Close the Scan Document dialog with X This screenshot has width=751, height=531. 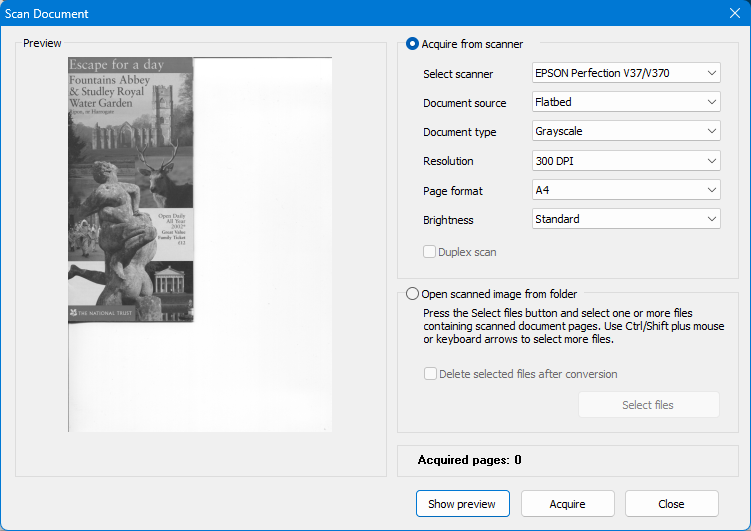(x=734, y=14)
